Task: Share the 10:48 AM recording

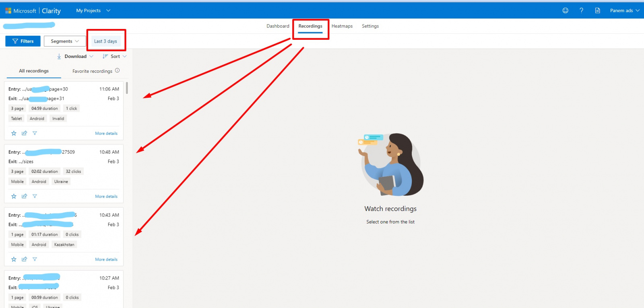Action: pyautogui.click(x=24, y=196)
